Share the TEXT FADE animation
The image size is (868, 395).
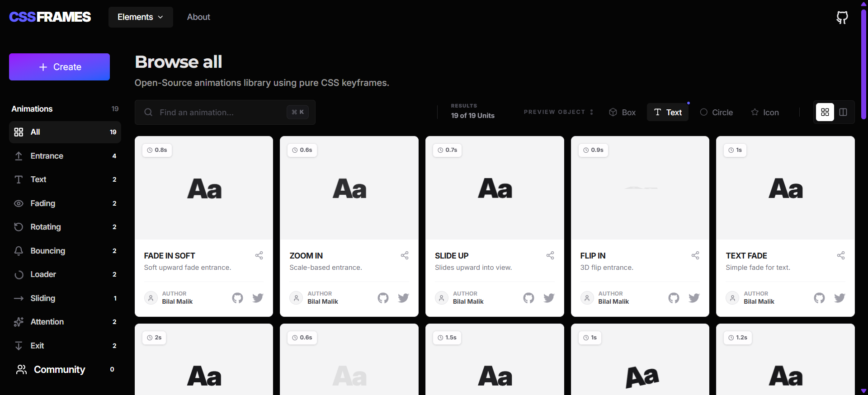[x=841, y=255]
